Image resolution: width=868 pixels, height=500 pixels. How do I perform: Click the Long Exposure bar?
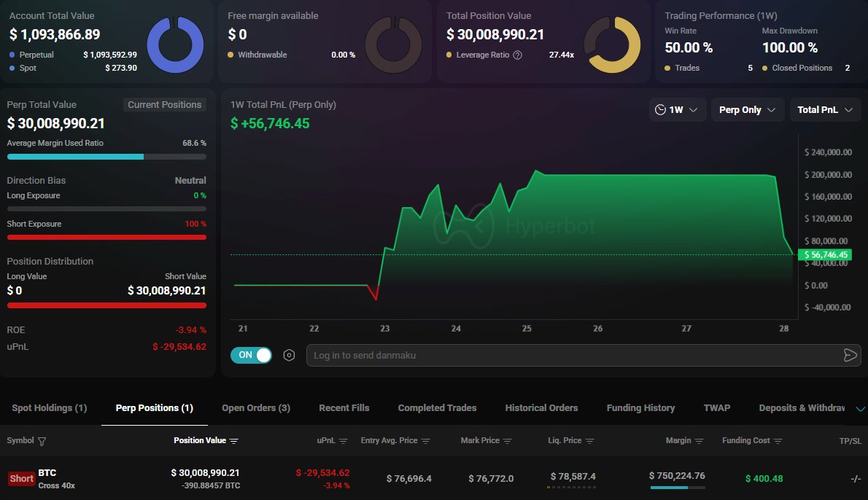click(x=106, y=209)
